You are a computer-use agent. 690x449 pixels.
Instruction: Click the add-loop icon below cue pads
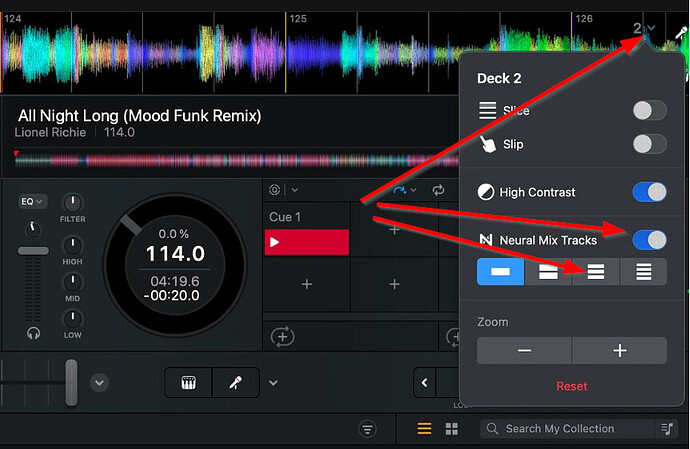(283, 337)
